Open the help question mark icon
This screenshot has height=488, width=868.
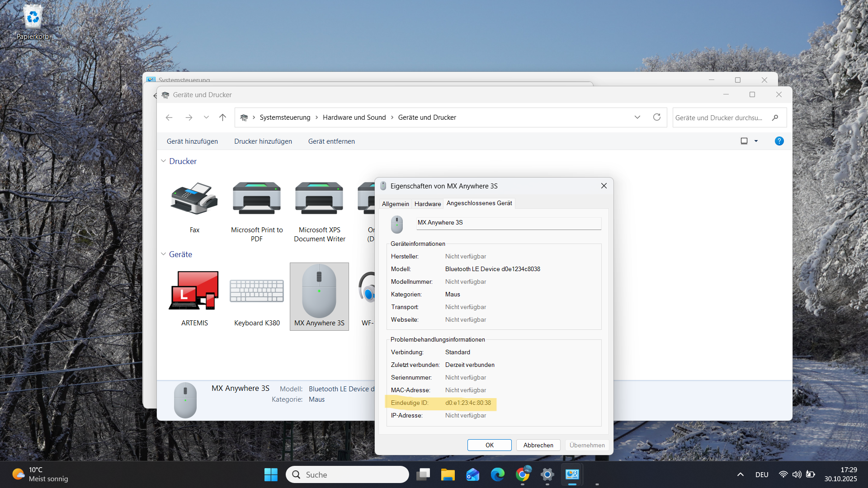pyautogui.click(x=779, y=141)
